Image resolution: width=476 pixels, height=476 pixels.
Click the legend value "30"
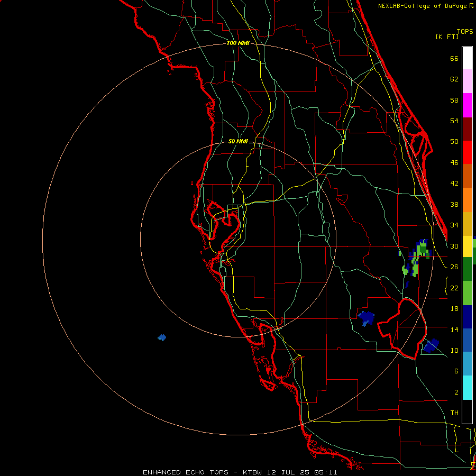454,246
